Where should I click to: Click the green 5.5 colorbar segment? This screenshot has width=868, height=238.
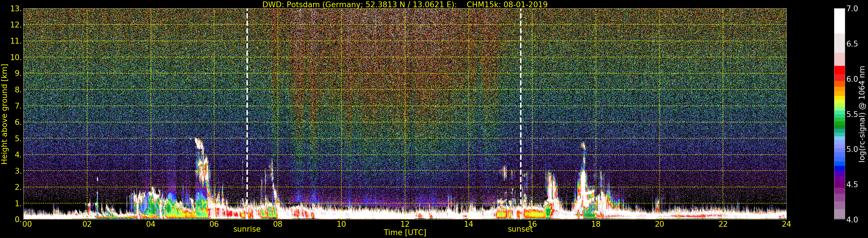click(x=839, y=114)
